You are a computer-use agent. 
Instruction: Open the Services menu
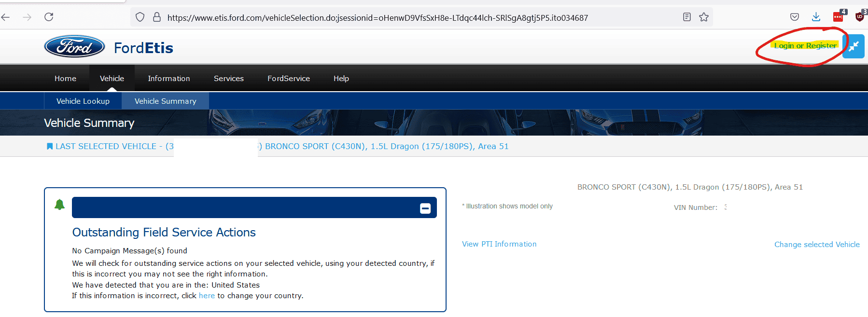point(228,78)
